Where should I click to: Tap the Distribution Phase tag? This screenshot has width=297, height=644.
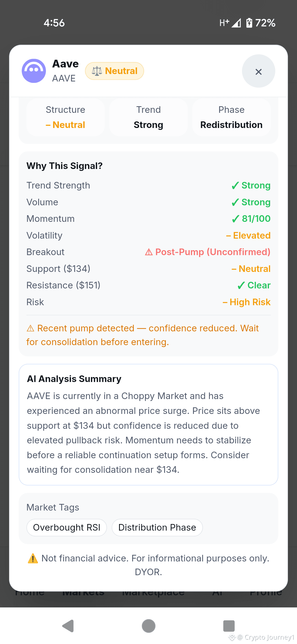coord(157,528)
